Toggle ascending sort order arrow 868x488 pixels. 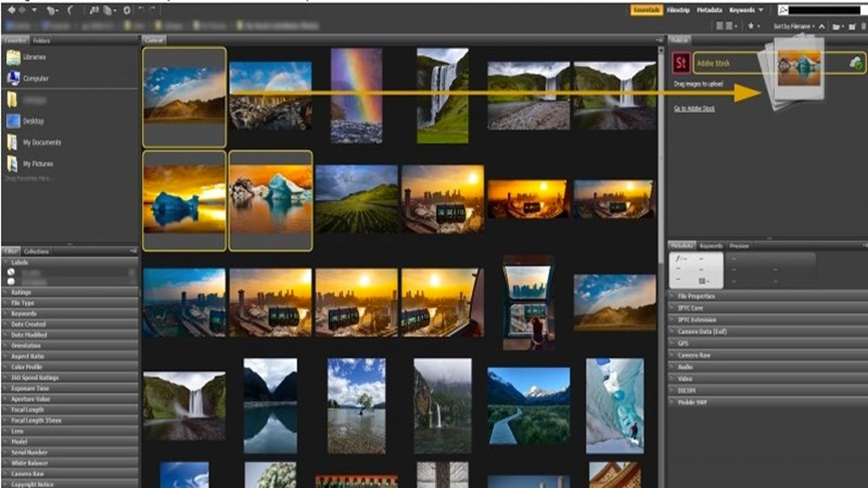click(822, 27)
